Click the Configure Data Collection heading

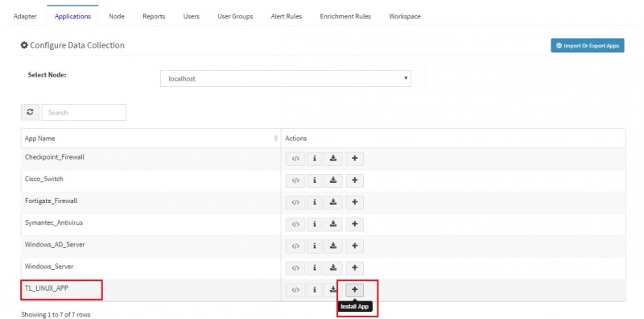point(72,45)
